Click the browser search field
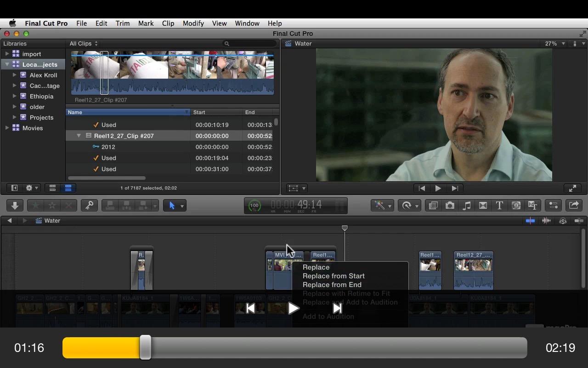Image resolution: width=588 pixels, height=368 pixels. tap(249, 44)
